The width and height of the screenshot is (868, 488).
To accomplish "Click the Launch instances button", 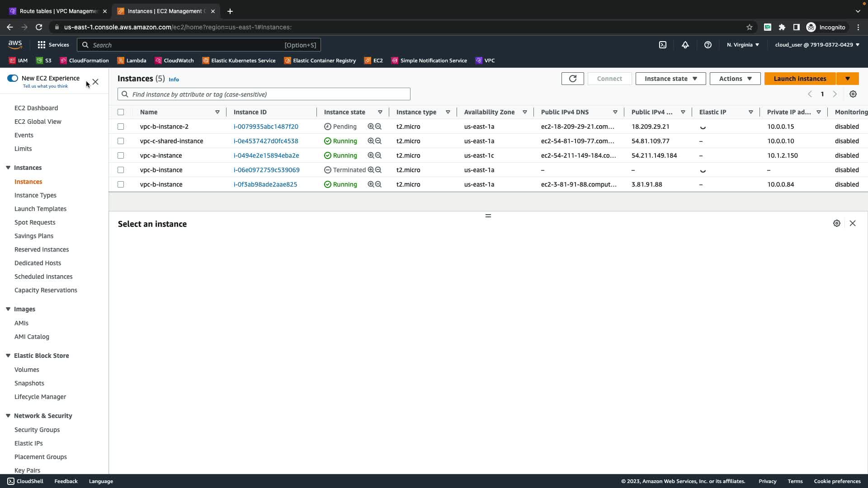I will pos(800,79).
